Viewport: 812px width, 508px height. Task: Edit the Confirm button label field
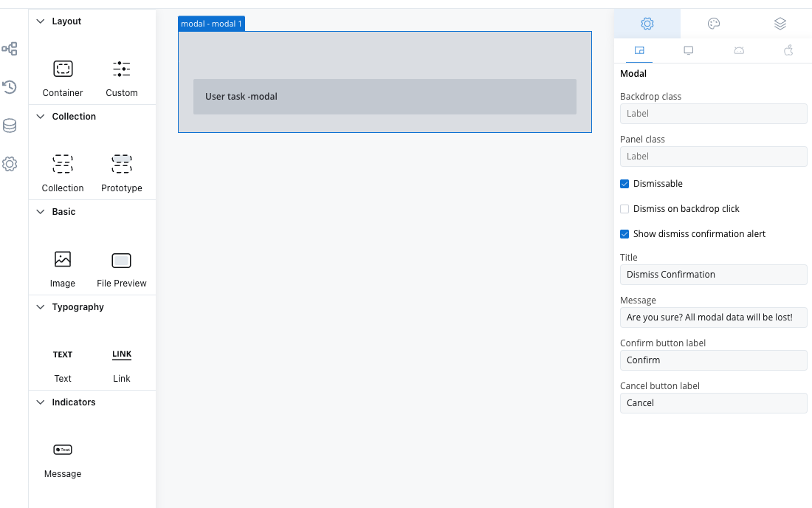coord(713,360)
